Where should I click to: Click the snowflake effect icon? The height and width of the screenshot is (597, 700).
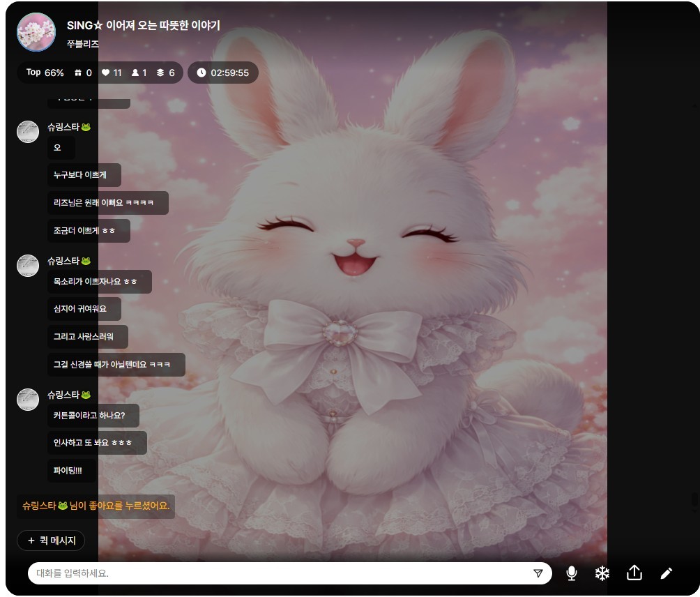602,573
